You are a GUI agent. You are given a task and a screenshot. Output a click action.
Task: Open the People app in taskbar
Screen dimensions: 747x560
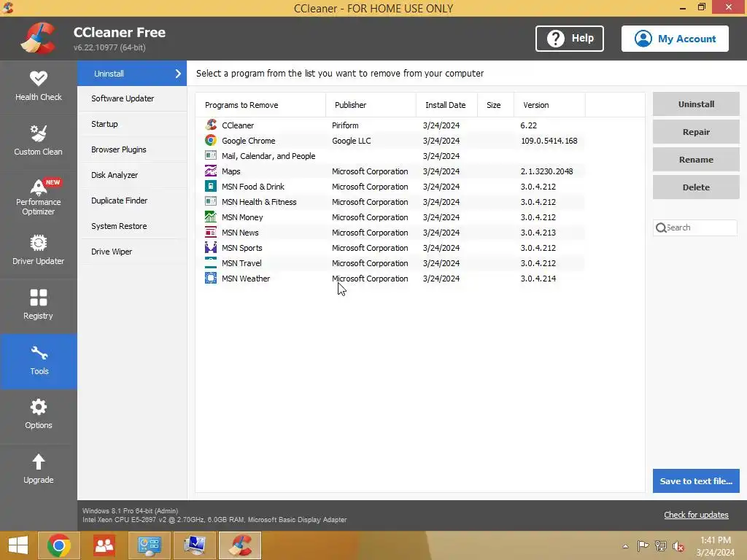(x=104, y=545)
